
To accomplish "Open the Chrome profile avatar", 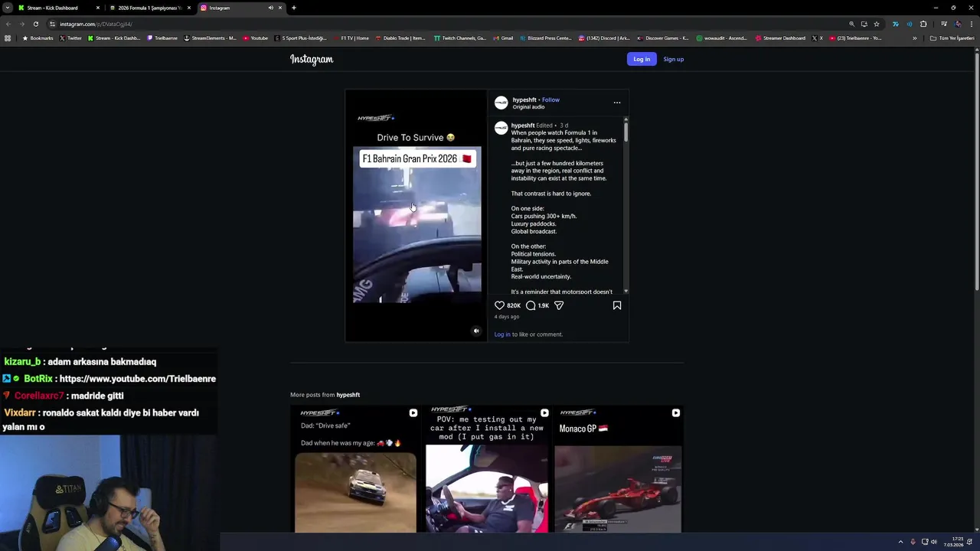I will point(957,24).
